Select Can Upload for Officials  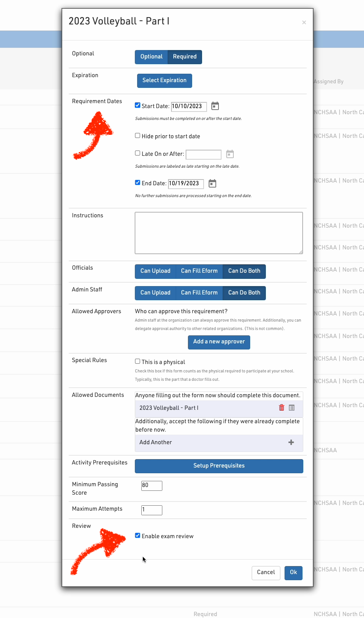155,271
